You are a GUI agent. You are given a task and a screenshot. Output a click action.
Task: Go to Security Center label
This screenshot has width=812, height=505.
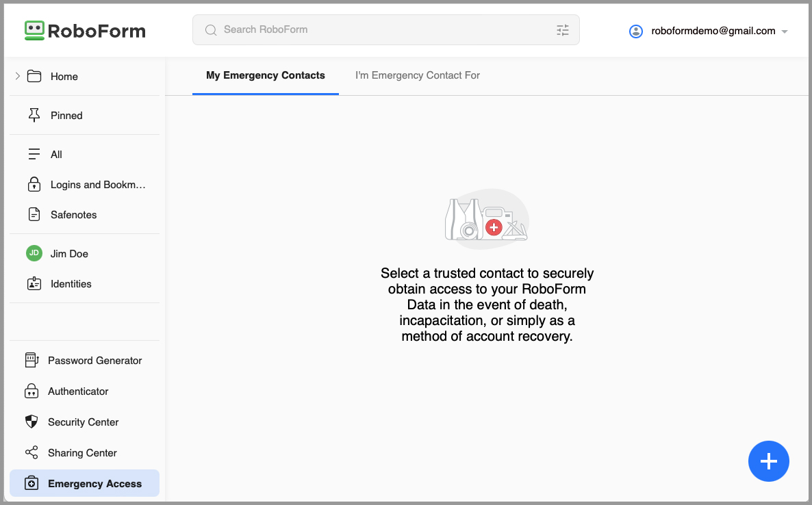pyautogui.click(x=84, y=422)
